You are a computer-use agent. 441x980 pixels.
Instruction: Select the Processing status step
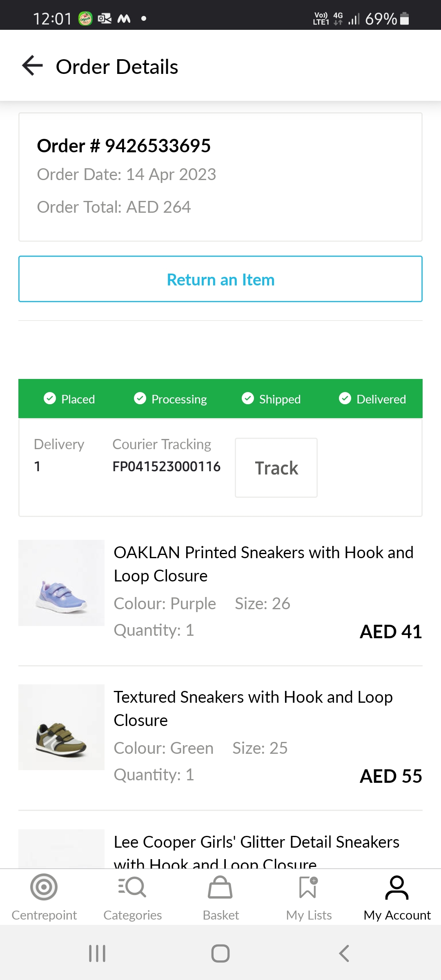tap(171, 399)
